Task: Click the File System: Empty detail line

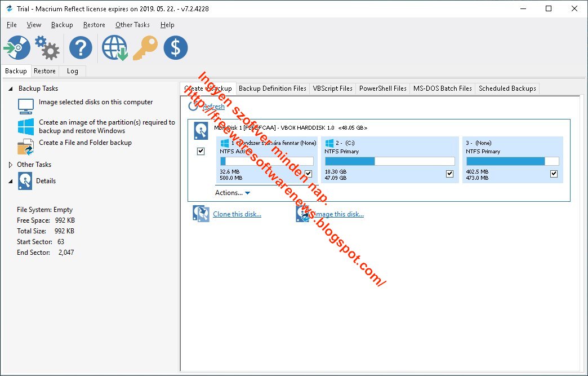Action: coord(44,210)
